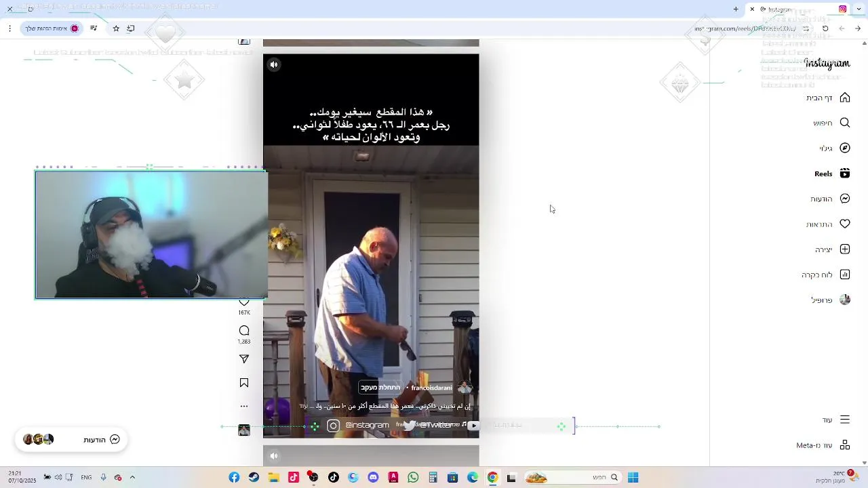This screenshot has width=868, height=488.
Task: Open Notifications (התראות) heart in the sidebar
Action: coord(845,224)
